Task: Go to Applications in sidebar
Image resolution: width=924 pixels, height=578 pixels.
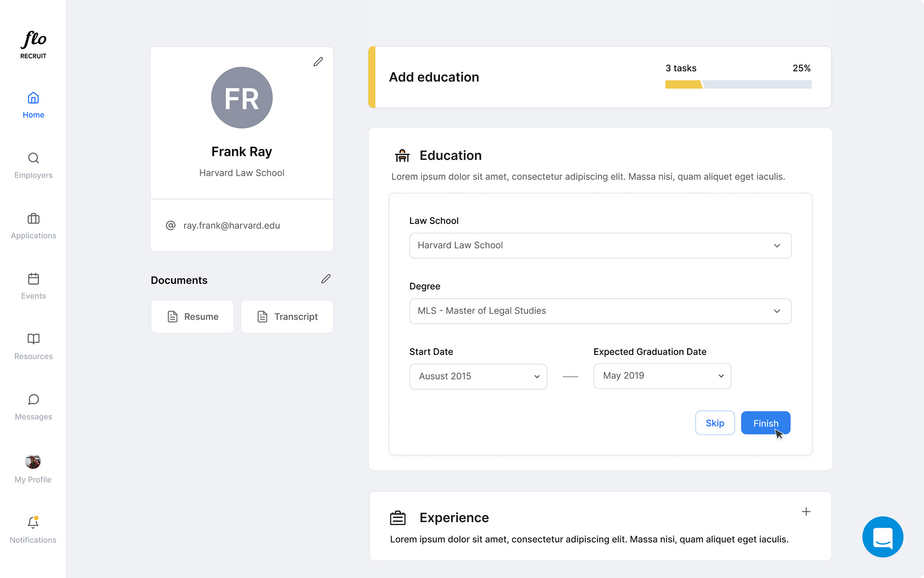Action: [x=33, y=226]
